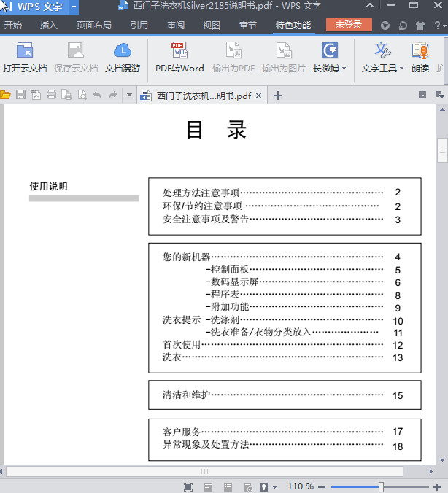Viewport: 448px width, 493px height.
Task: Switch to outline view icon in status bar
Action: 228,487
